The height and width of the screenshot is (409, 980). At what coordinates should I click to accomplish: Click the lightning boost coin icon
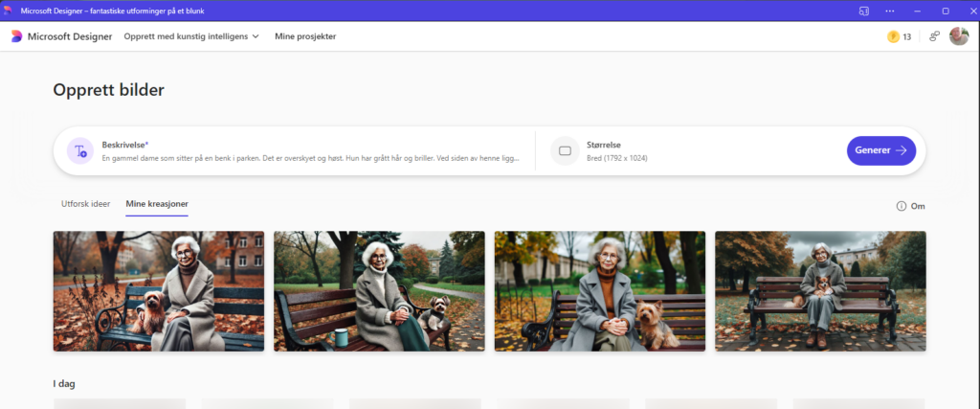893,36
